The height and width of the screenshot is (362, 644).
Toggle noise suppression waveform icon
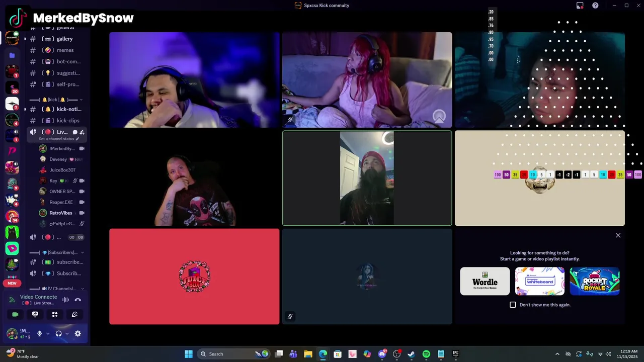tap(65, 300)
